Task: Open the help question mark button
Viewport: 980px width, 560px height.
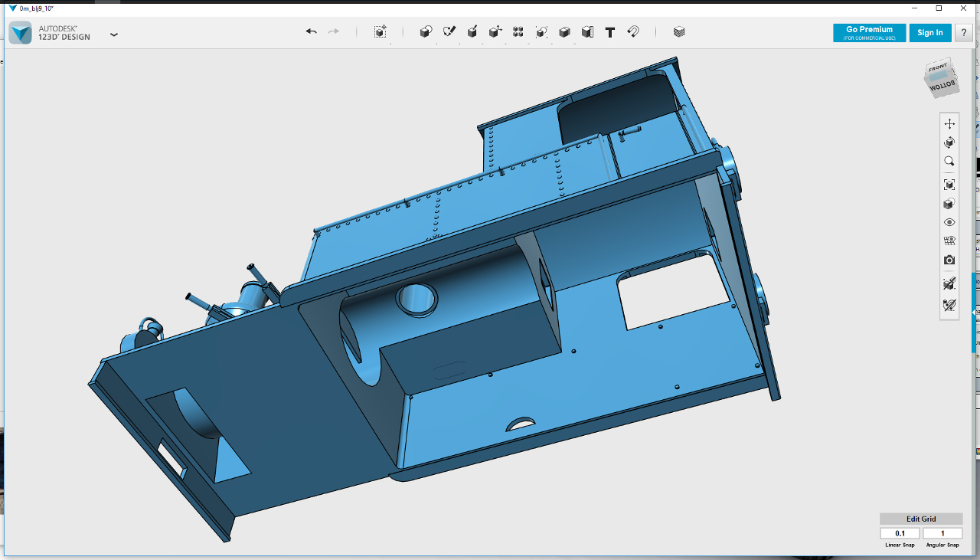Action: 963,32
